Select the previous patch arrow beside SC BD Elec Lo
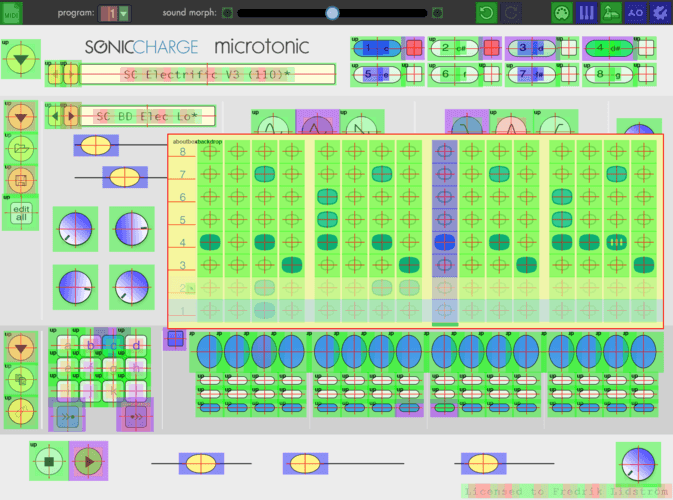The image size is (673, 500). click(55, 116)
